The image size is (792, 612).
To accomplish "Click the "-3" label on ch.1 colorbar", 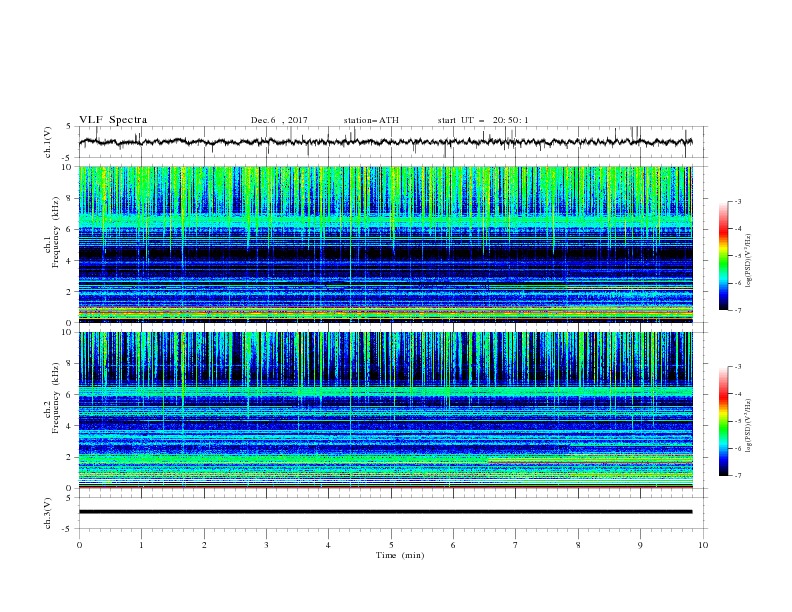I will [x=738, y=202].
